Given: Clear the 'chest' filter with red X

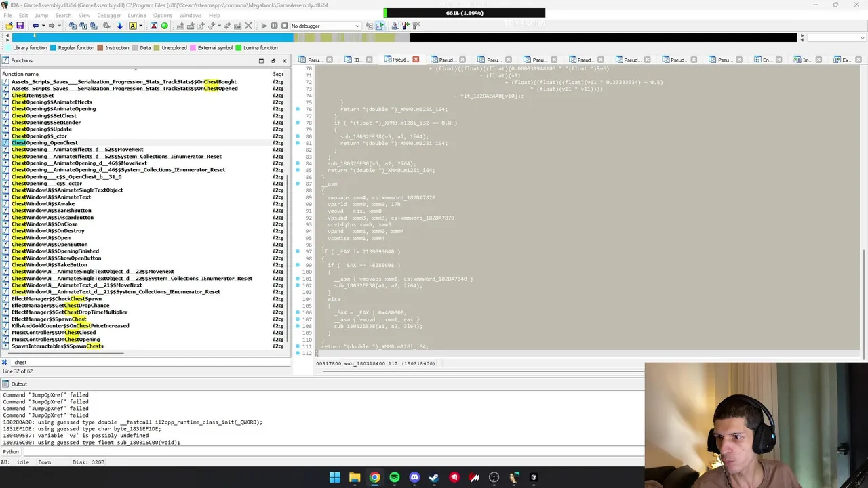Looking at the screenshot, I should pos(4,362).
